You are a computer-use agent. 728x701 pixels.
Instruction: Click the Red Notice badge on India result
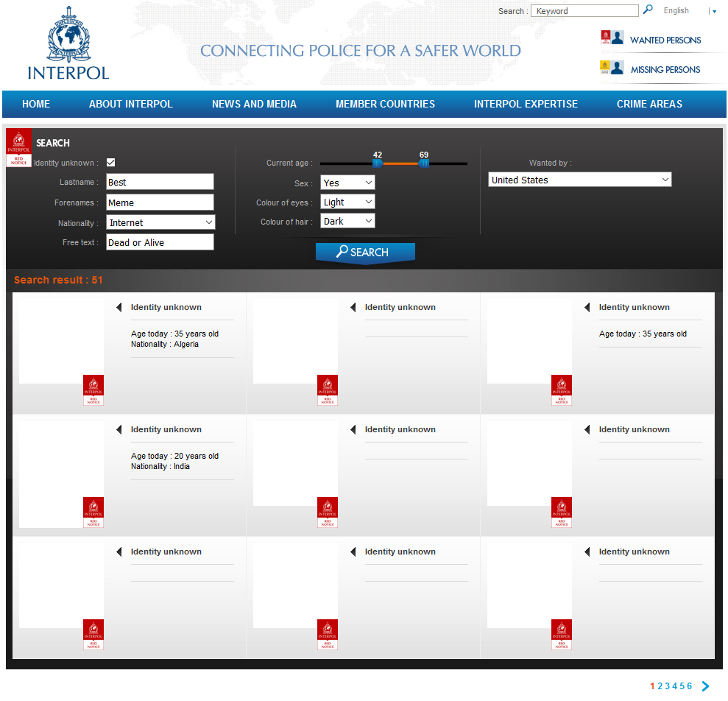(93, 512)
